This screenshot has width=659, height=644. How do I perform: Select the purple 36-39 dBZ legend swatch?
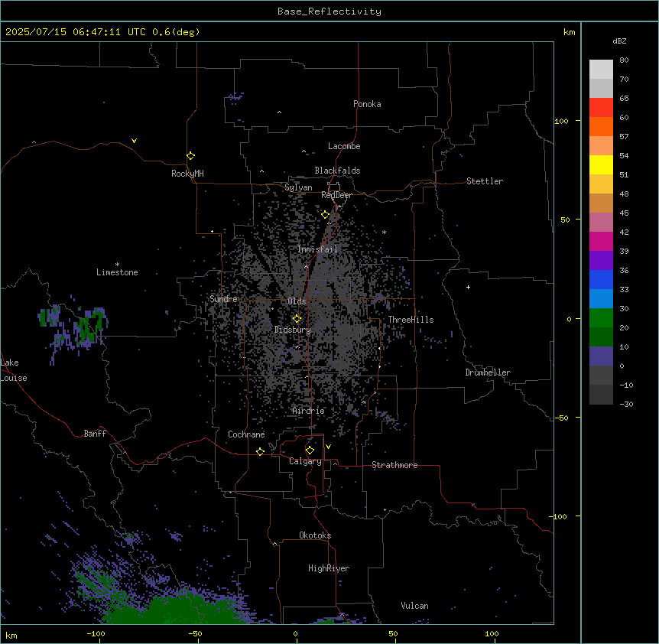pyautogui.click(x=601, y=261)
